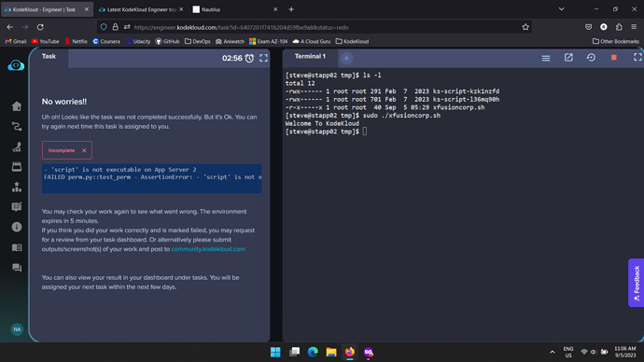Switch to the Nautilus browser tab
644x362 pixels.
[x=234, y=9]
